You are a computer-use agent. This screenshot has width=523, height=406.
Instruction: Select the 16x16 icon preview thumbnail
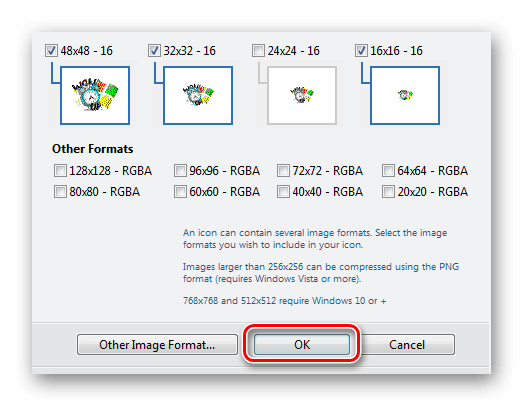click(x=405, y=95)
